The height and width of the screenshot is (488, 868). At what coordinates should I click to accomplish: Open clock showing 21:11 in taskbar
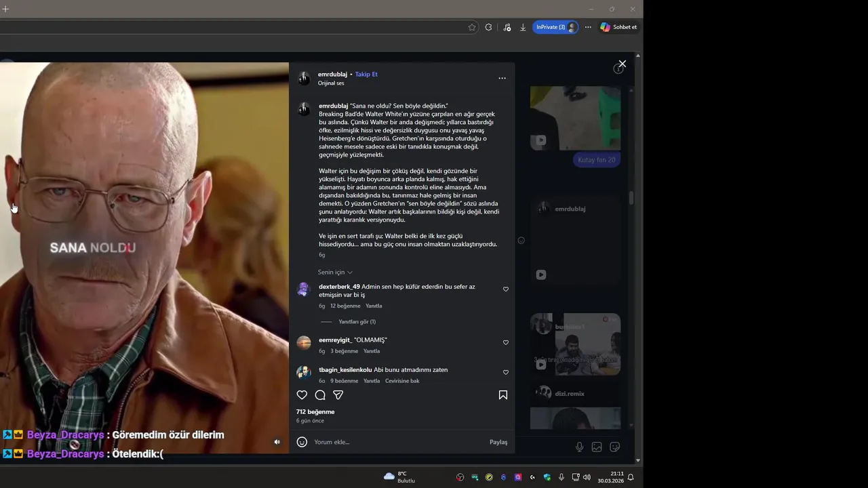pyautogui.click(x=610, y=477)
